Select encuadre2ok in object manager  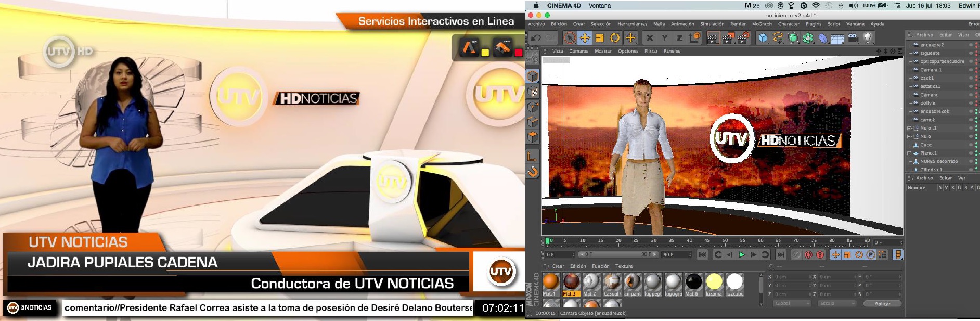[x=935, y=111]
